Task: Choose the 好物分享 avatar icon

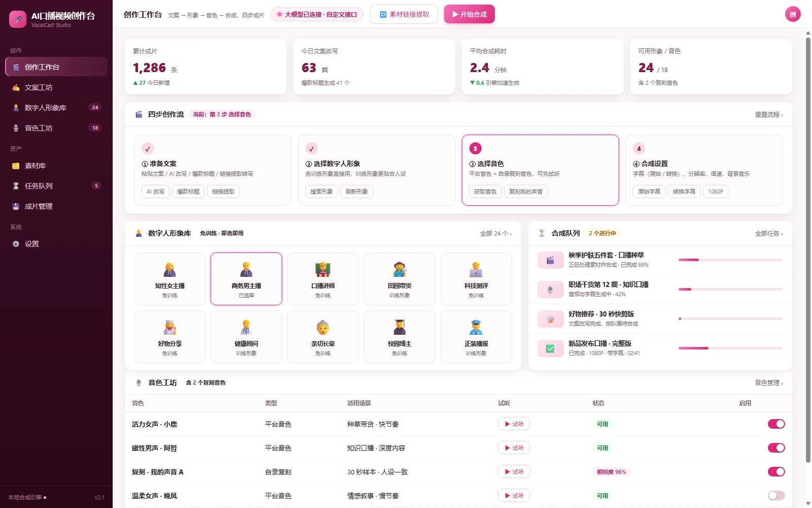Action: click(170, 327)
